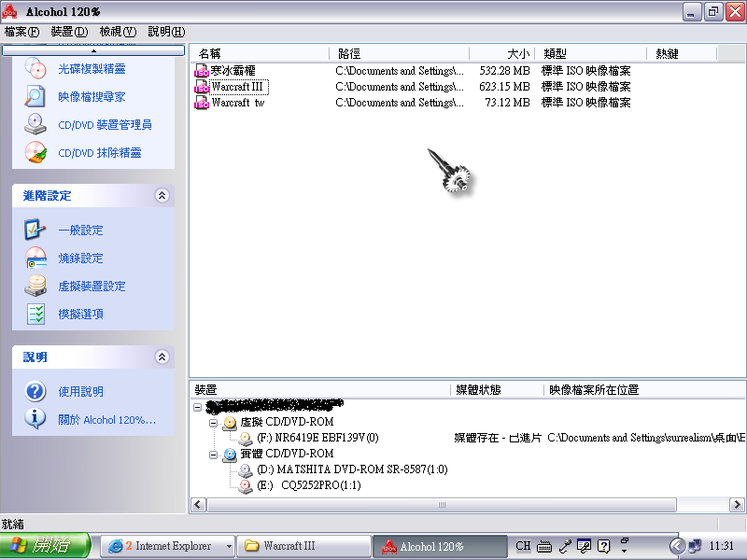Select the 532.28 MB size cell
Image resolution: width=747 pixels, height=560 pixels.
tap(504, 71)
